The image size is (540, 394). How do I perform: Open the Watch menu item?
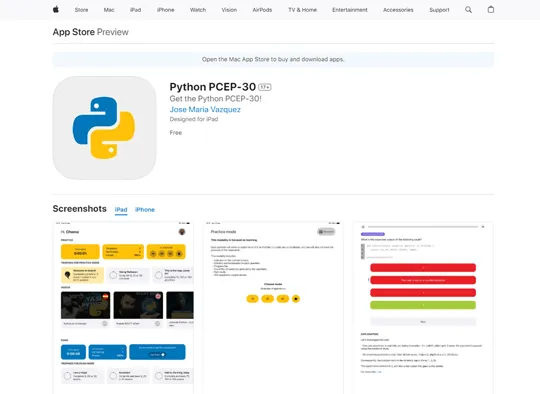[x=198, y=10]
